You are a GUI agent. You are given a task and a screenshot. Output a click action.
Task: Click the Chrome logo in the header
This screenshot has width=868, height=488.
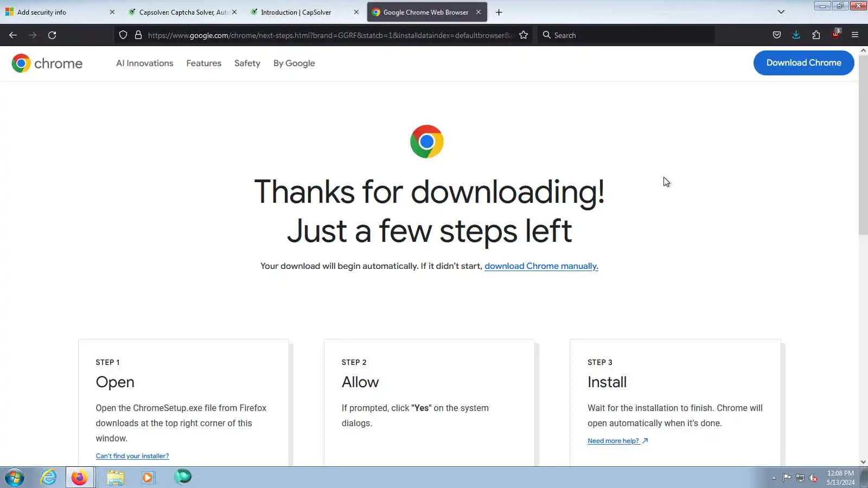coord(47,63)
